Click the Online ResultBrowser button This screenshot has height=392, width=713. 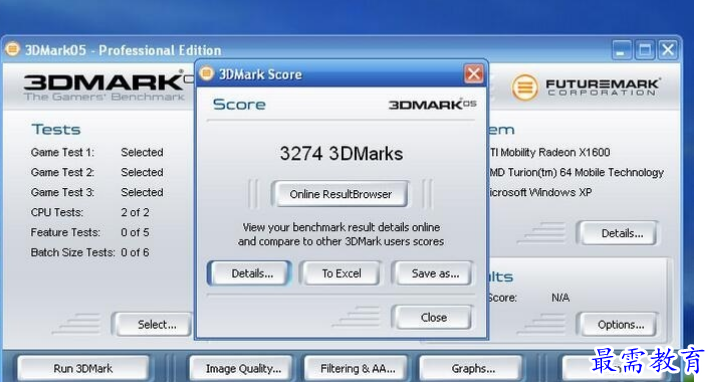coord(340,194)
